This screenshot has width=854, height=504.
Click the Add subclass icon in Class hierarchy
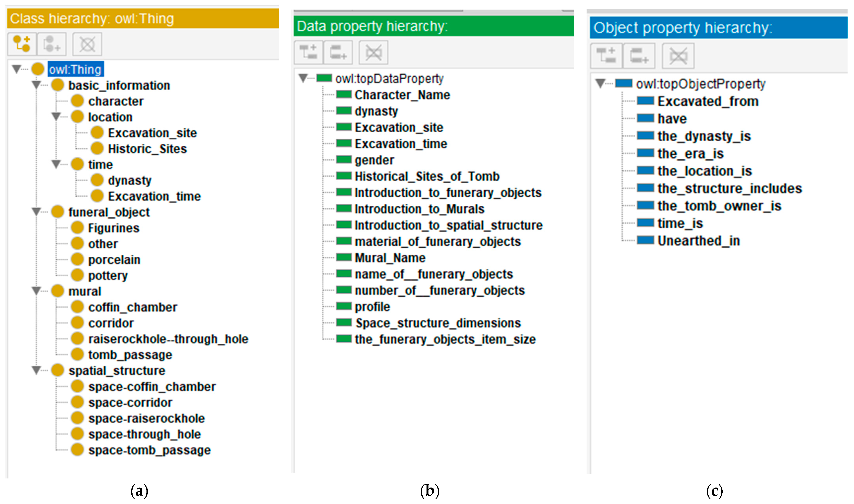pyautogui.click(x=22, y=44)
